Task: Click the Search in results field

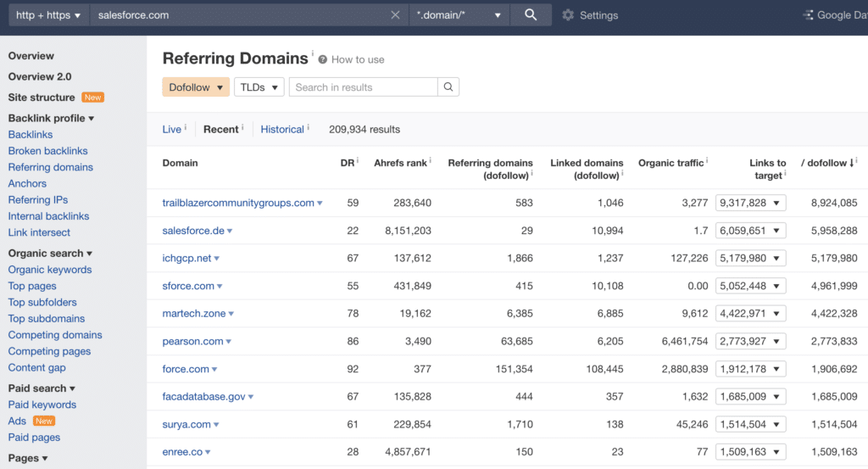Action: tap(363, 87)
